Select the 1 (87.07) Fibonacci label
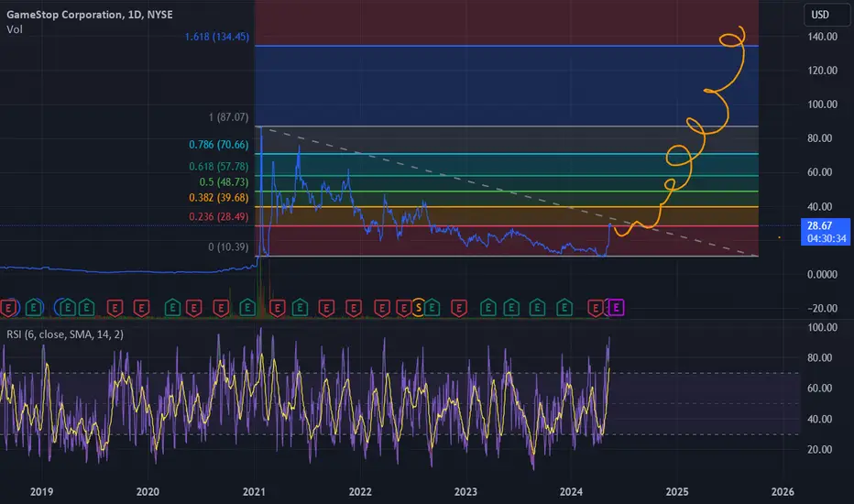 coord(228,117)
